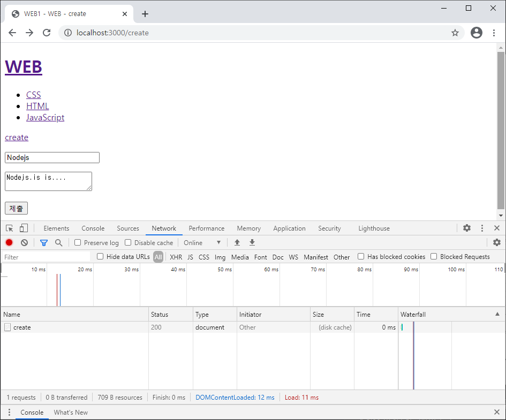Click the create link
This screenshot has width=506, height=420.
(17, 138)
